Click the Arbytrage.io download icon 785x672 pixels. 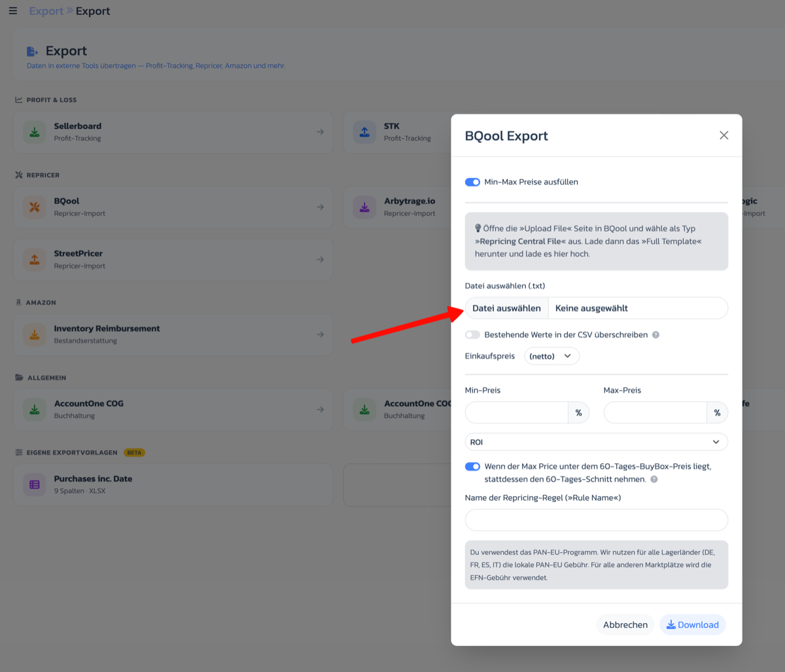pyautogui.click(x=364, y=207)
